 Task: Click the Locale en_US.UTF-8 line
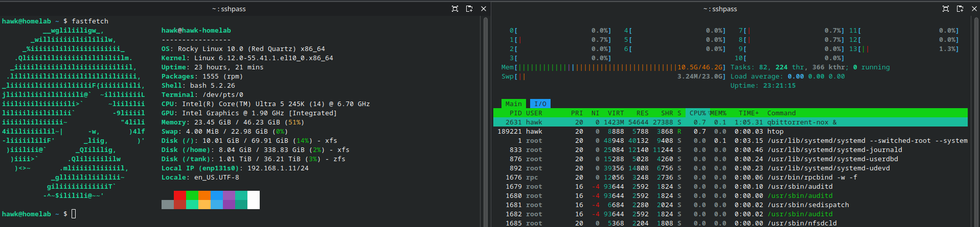[200, 177]
